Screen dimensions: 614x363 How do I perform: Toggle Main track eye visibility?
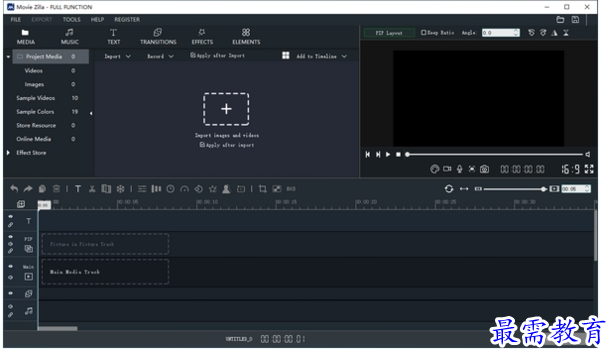[11, 266]
